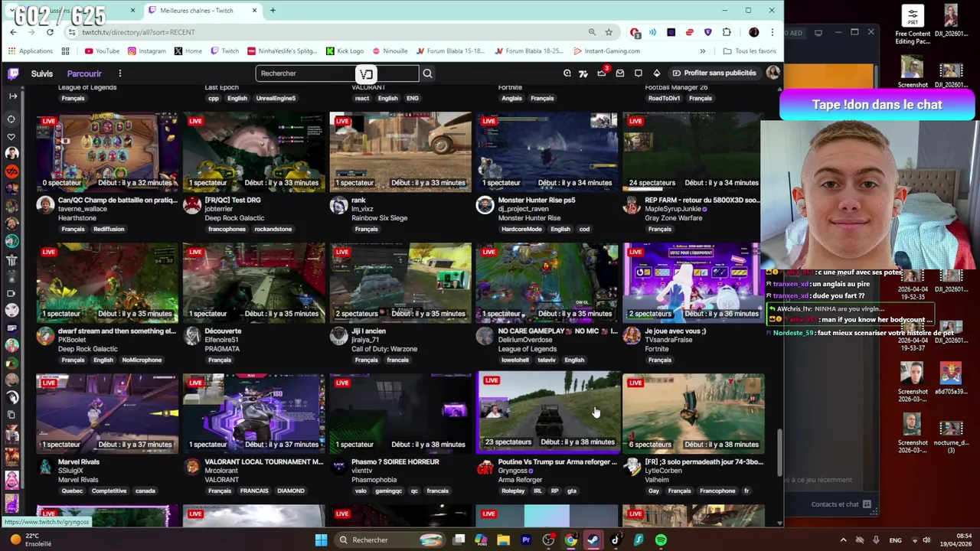This screenshot has height=551, width=980.
Task: Open the Instant-Gaming.com bookmark
Action: pos(606,51)
